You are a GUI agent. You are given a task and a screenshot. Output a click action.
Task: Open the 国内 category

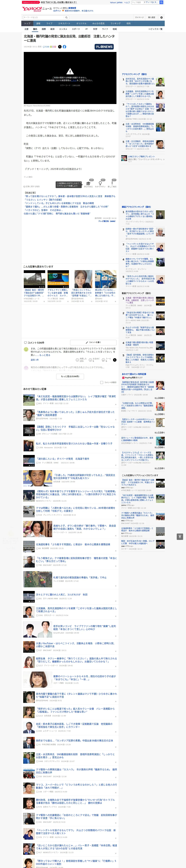[35, 29]
